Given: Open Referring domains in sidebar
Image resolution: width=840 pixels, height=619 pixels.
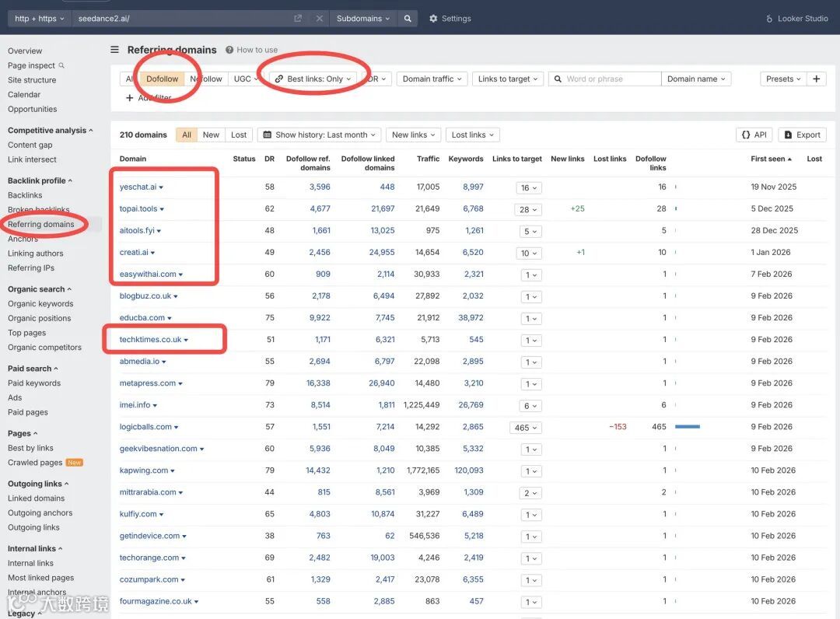Looking at the screenshot, I should point(41,225).
